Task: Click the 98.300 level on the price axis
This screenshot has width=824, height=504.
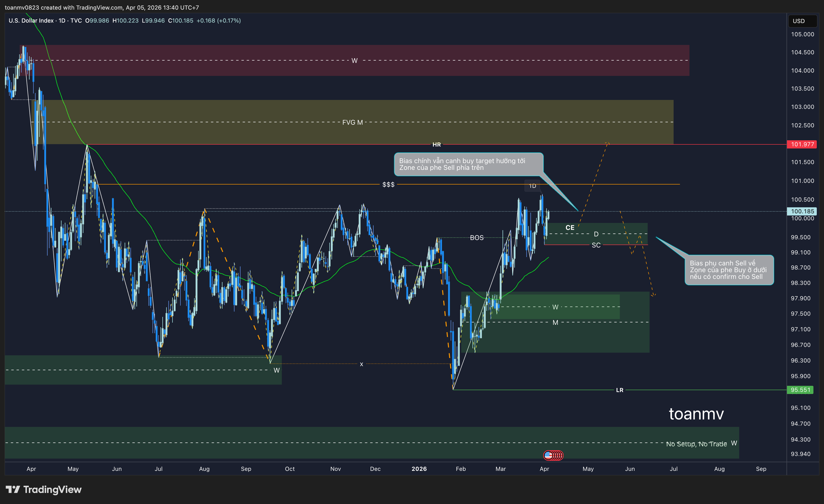Action: [801, 283]
